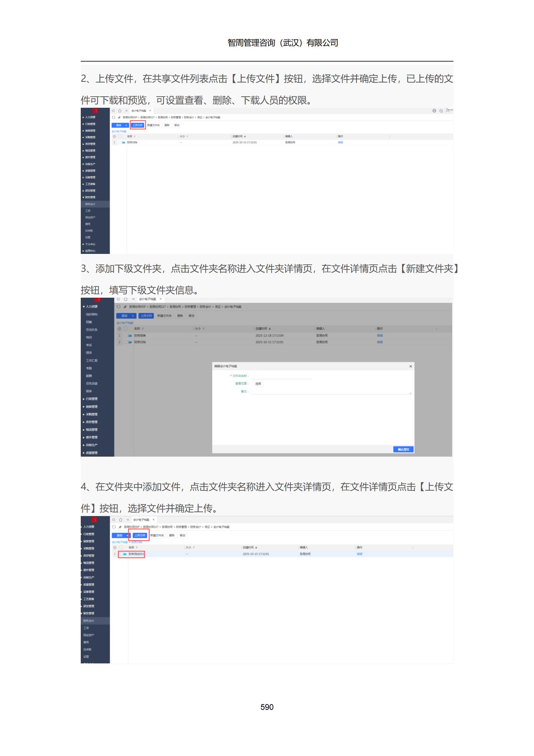Click the 文件夹名称 input field

point(281,376)
